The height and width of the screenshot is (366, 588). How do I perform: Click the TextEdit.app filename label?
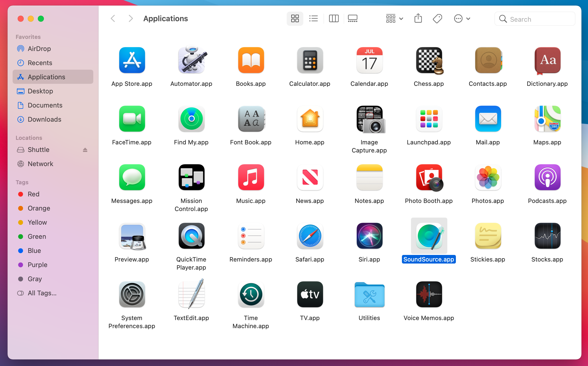(x=191, y=318)
